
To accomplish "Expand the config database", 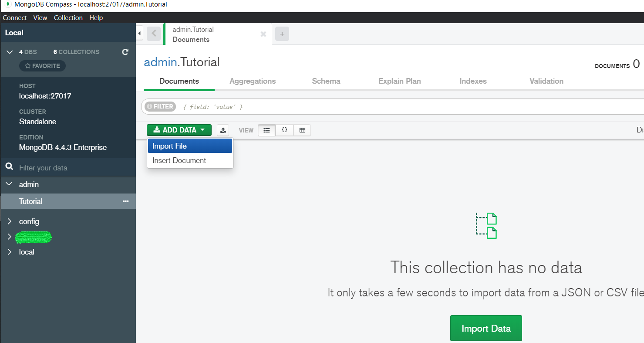I will 9,221.
